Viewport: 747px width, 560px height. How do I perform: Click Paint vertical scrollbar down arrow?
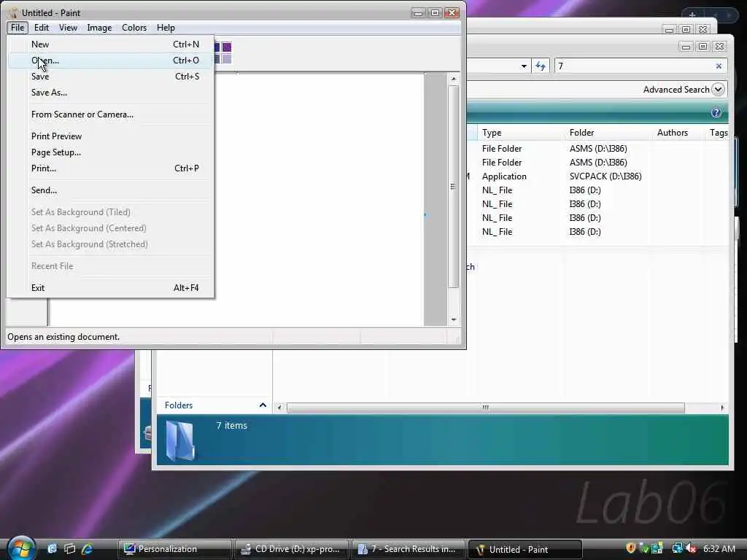click(x=454, y=319)
